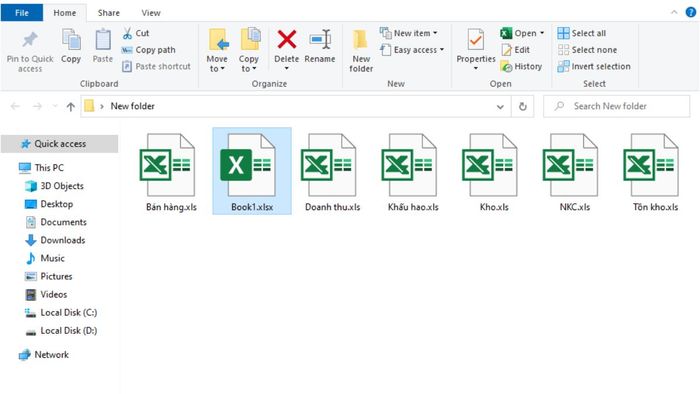This screenshot has height=394, width=700.
Task: Click Edit in the Open group
Action: click(x=516, y=50)
